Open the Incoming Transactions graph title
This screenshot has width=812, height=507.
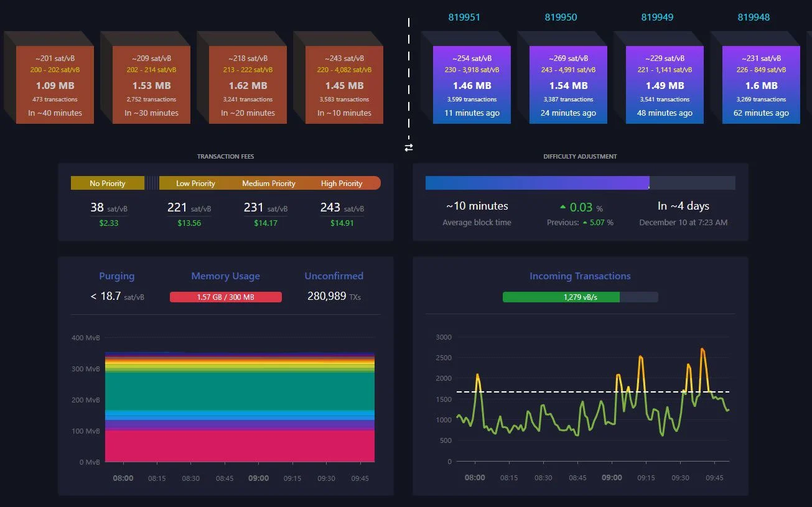[580, 276]
